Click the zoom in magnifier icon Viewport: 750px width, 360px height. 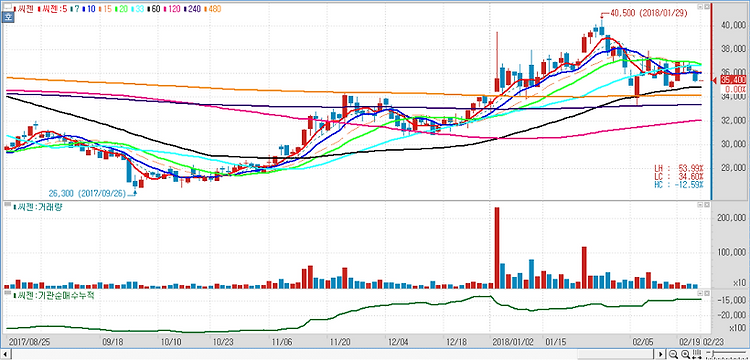coord(685,354)
